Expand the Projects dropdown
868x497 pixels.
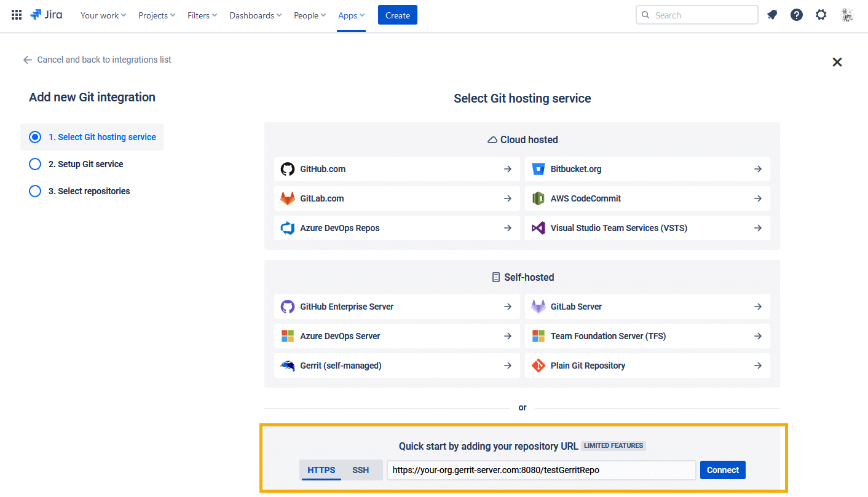pyautogui.click(x=157, y=15)
